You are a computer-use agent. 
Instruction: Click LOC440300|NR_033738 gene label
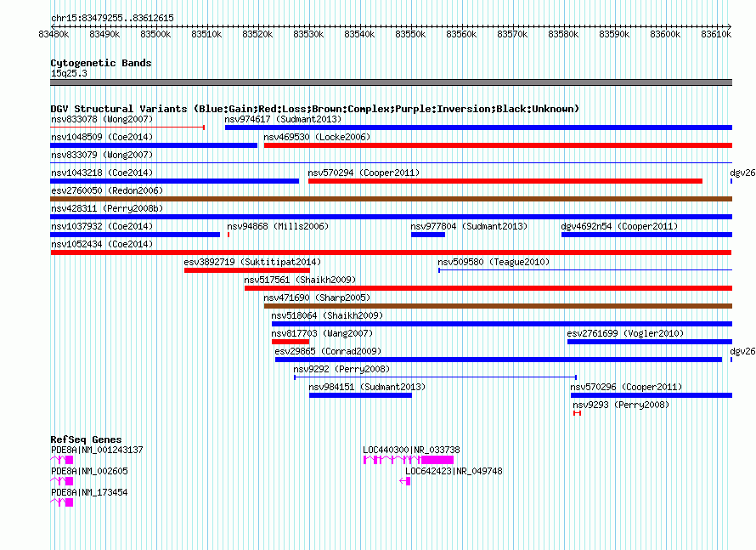[x=411, y=450]
